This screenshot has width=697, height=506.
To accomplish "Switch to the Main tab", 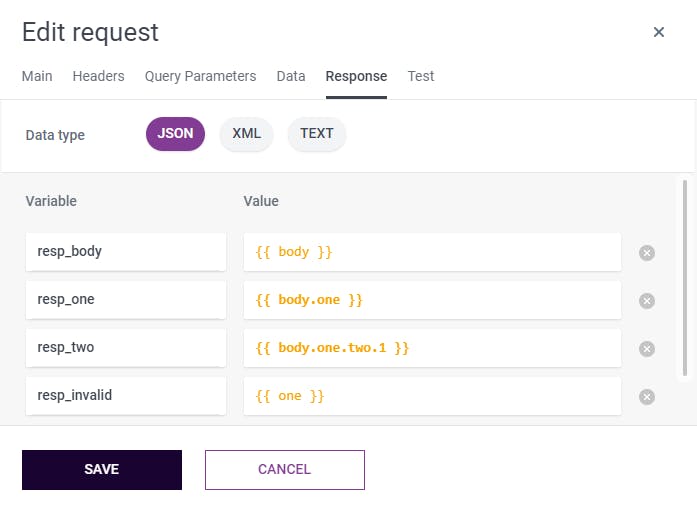I will (x=37, y=76).
